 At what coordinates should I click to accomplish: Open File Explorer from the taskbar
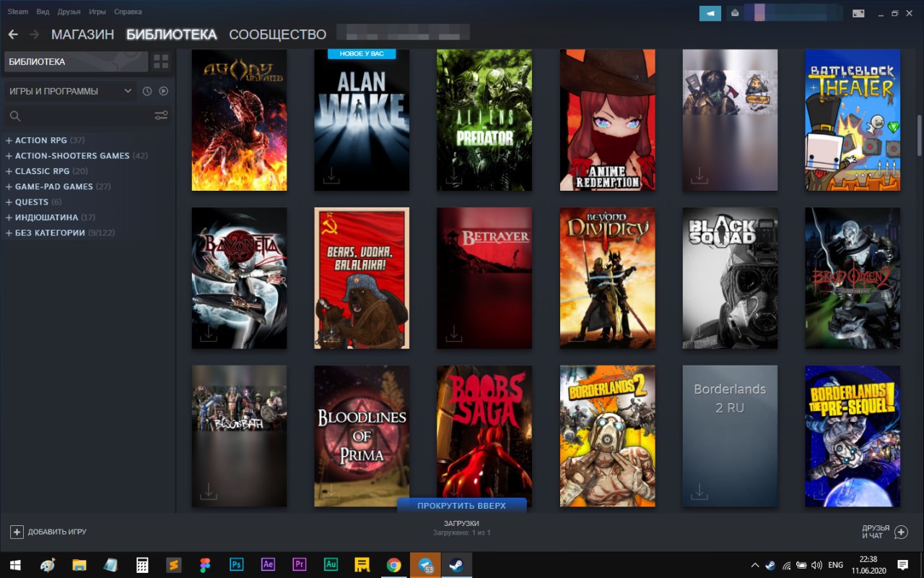point(79,564)
